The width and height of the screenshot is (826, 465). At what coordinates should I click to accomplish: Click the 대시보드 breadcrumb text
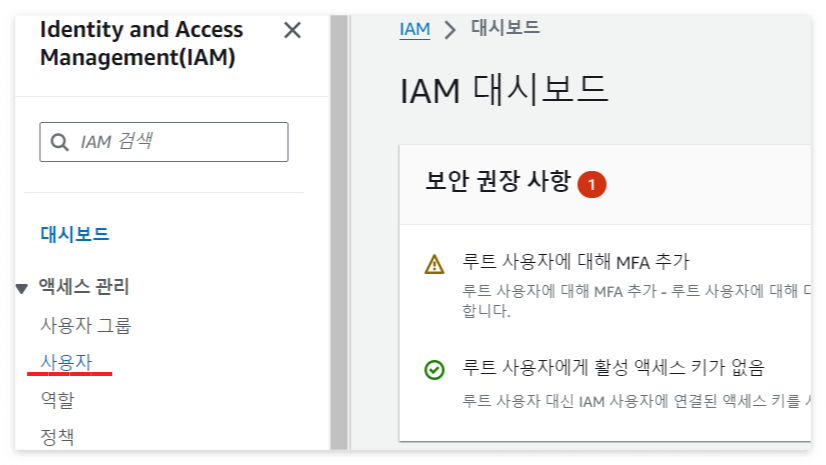[x=505, y=27]
